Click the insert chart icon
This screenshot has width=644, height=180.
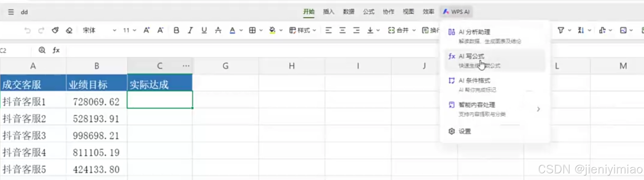[x=602, y=30]
